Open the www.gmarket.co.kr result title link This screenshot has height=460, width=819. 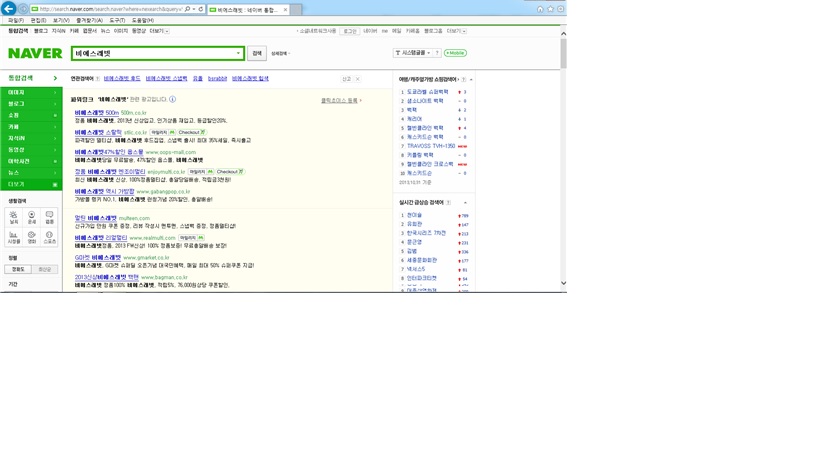(x=98, y=258)
